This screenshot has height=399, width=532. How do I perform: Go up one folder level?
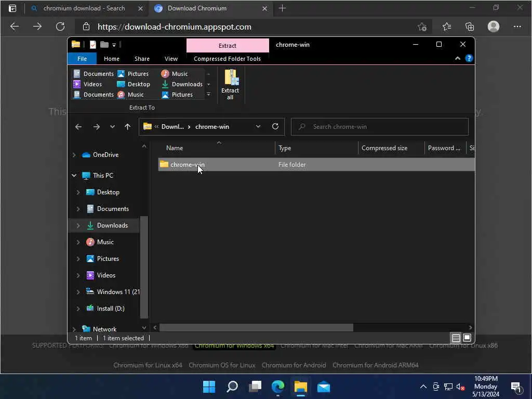click(x=128, y=127)
